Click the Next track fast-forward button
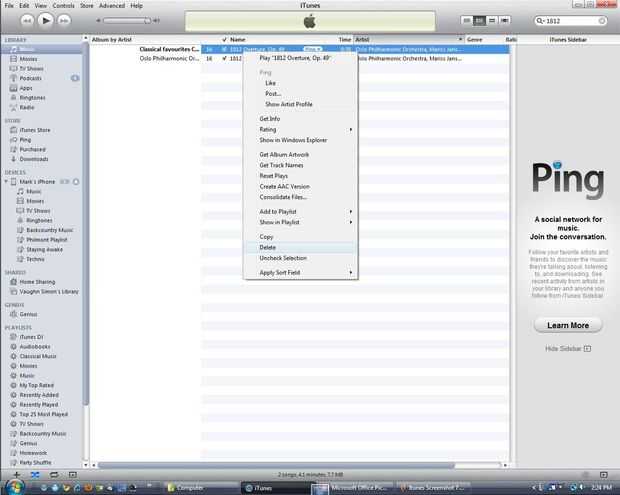Image resolution: width=620 pixels, height=495 pixels. point(64,21)
